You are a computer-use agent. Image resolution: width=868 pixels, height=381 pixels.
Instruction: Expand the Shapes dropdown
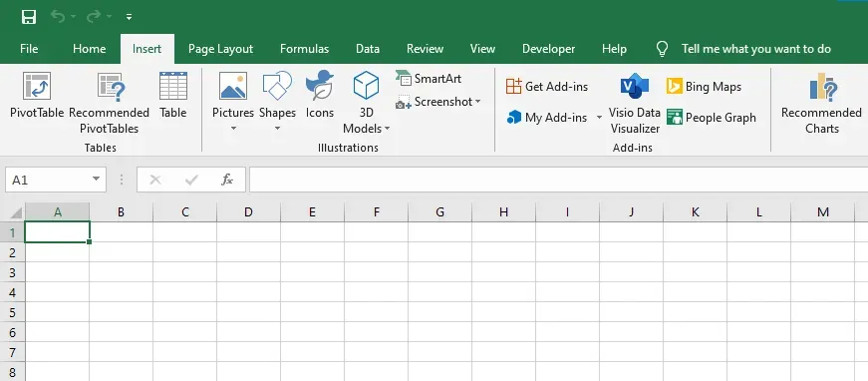pyautogui.click(x=277, y=129)
